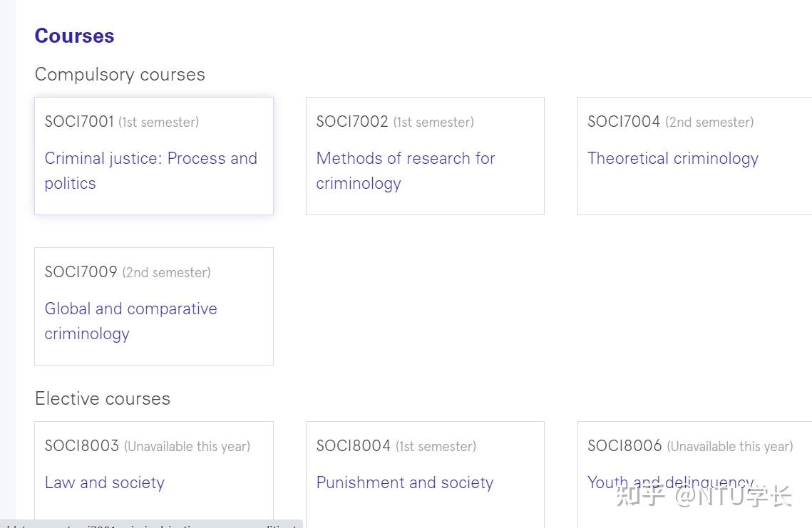Open Global and comparative criminology link
The image size is (812, 528).
(130, 309)
